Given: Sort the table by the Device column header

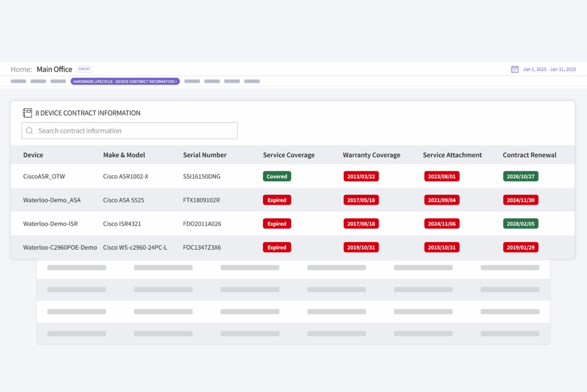Looking at the screenshot, I should [33, 155].
